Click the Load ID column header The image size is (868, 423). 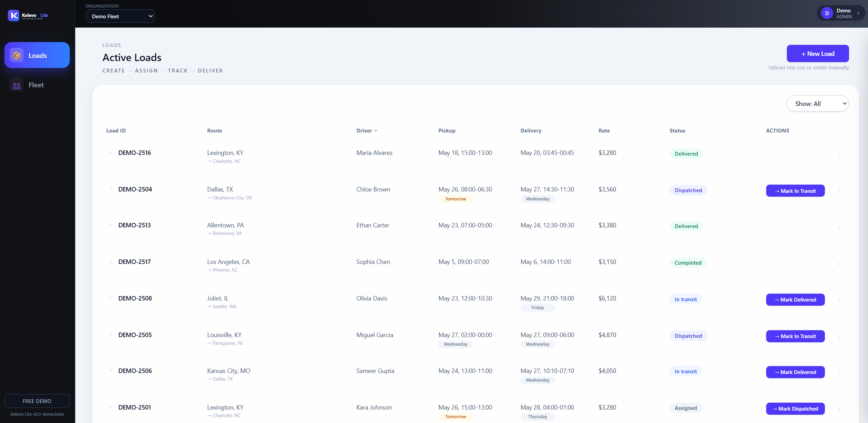(x=116, y=131)
